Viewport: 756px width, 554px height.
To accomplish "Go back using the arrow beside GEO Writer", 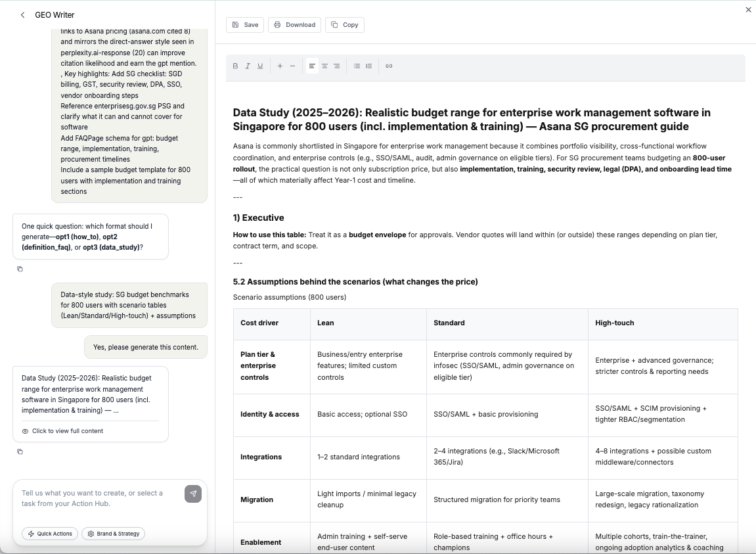I will 23,15.
